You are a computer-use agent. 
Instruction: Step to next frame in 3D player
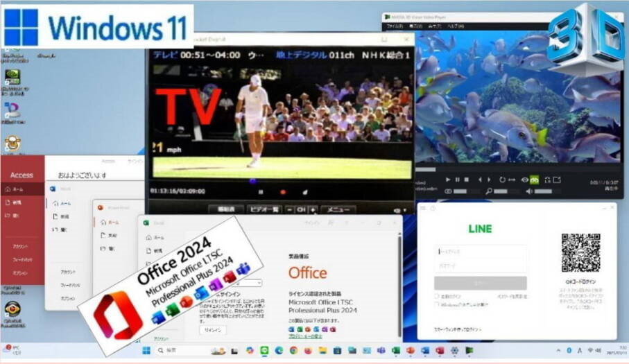tap(489, 180)
